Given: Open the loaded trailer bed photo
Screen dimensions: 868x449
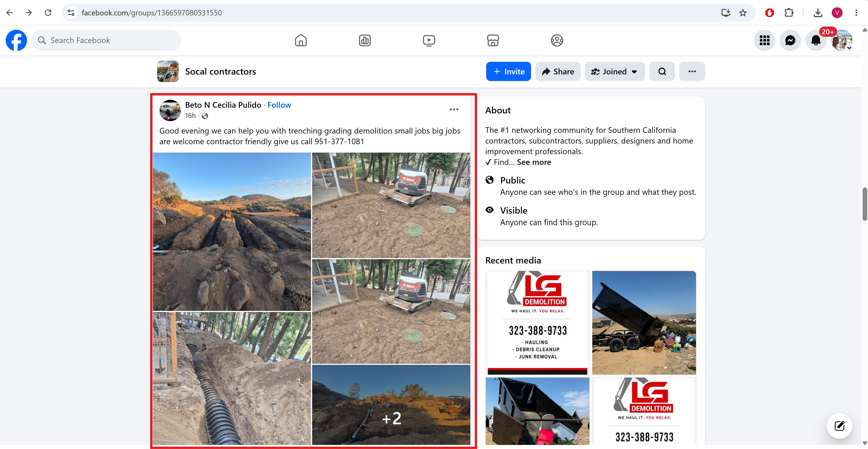Looking at the screenshot, I should pos(537,411).
